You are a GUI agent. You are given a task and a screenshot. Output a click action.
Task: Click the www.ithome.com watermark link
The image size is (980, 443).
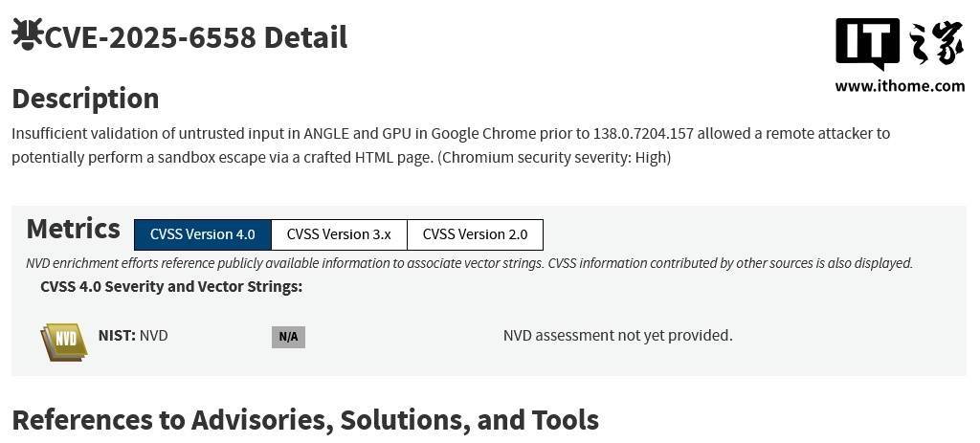900,86
